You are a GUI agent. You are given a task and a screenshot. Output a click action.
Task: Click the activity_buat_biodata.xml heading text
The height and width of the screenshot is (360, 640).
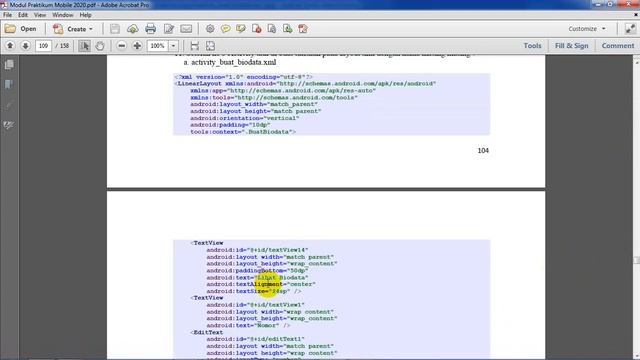tap(233, 62)
